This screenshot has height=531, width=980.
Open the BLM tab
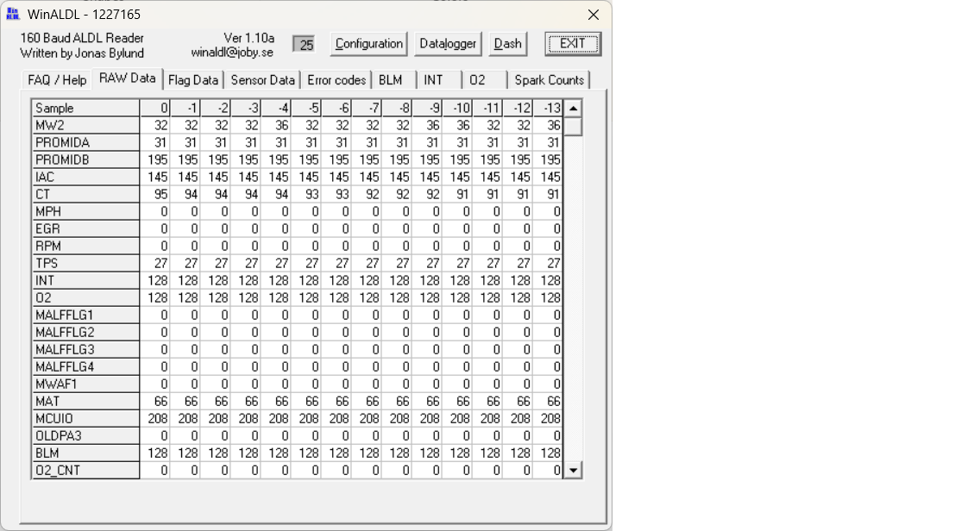click(391, 80)
